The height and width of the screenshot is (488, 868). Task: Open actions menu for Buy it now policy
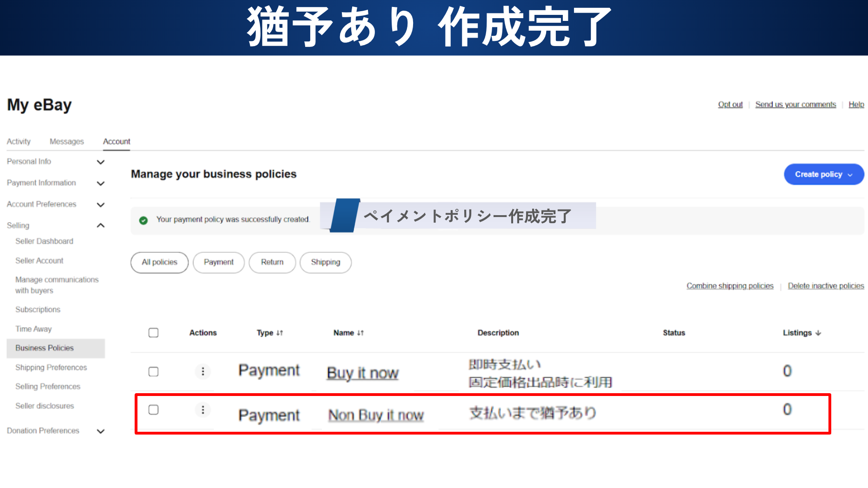point(202,372)
